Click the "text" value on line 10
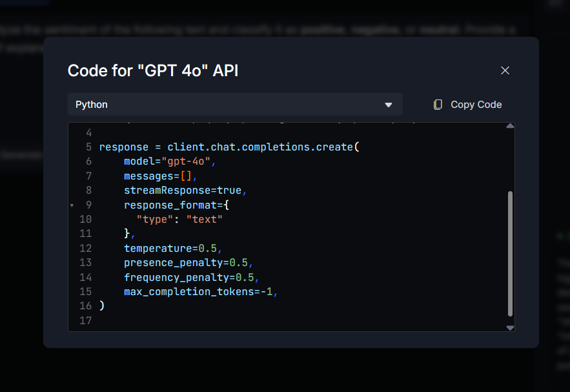The image size is (570, 392). (204, 219)
